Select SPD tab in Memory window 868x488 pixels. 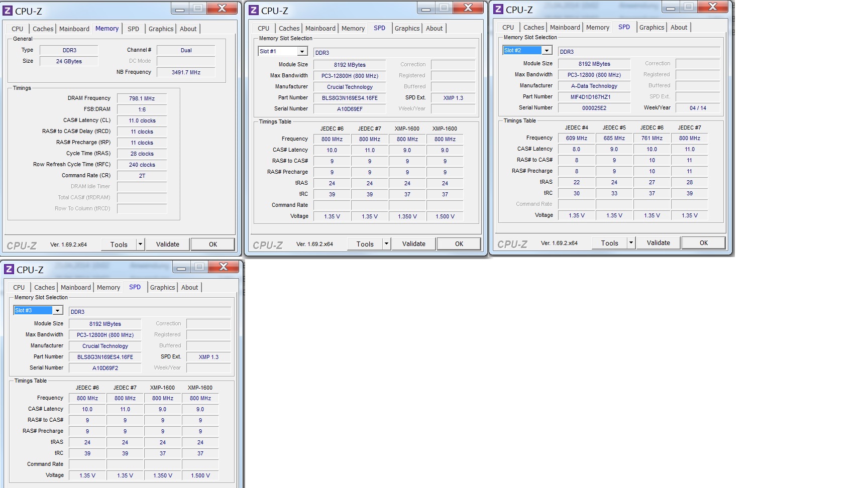pyautogui.click(x=133, y=29)
